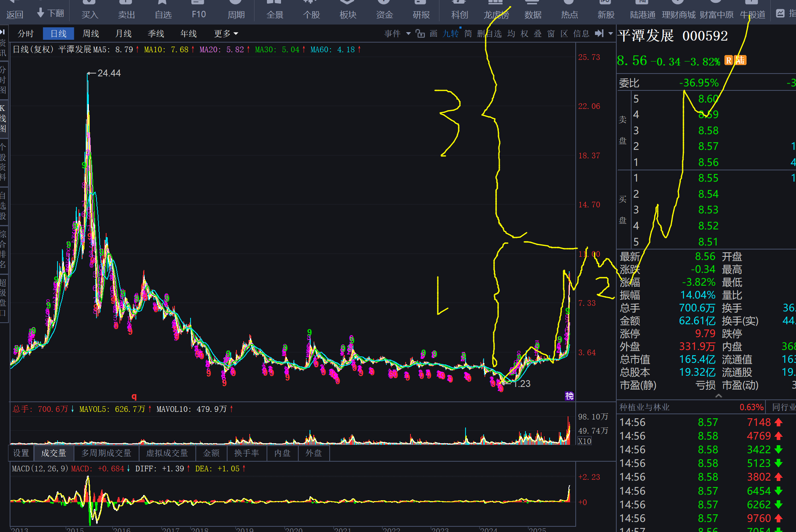Image resolution: width=796 pixels, height=532 pixels.
Task: Toggle the 权 adjustment setting
Action: [x=524, y=34]
